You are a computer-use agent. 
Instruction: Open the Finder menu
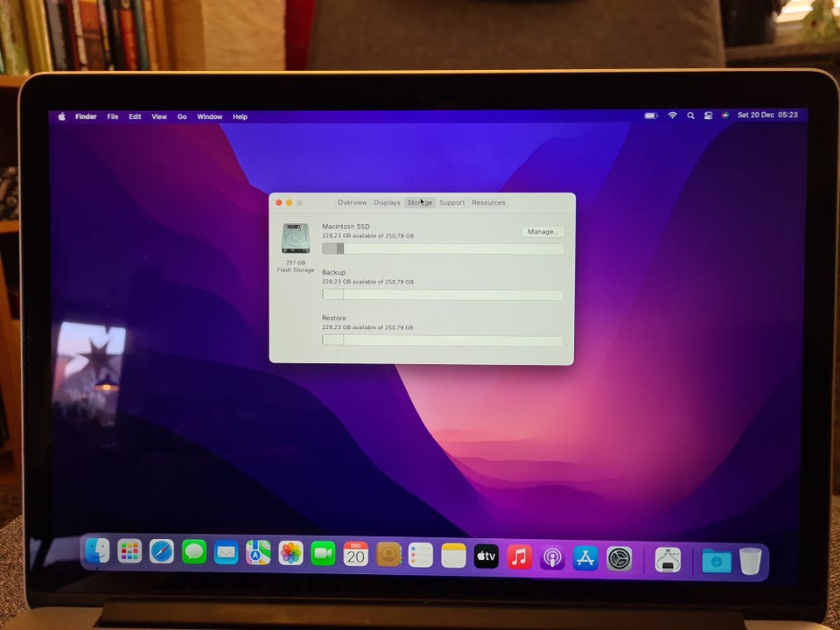point(86,116)
